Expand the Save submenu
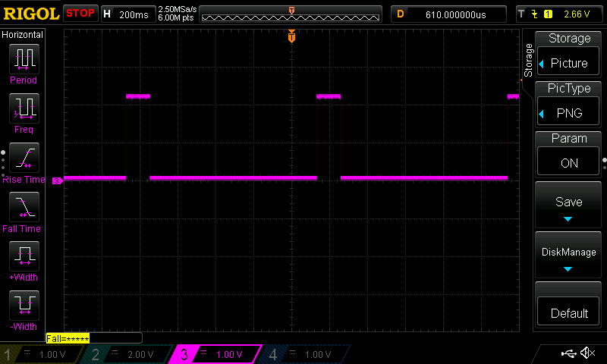The image size is (607, 364). pos(568,205)
